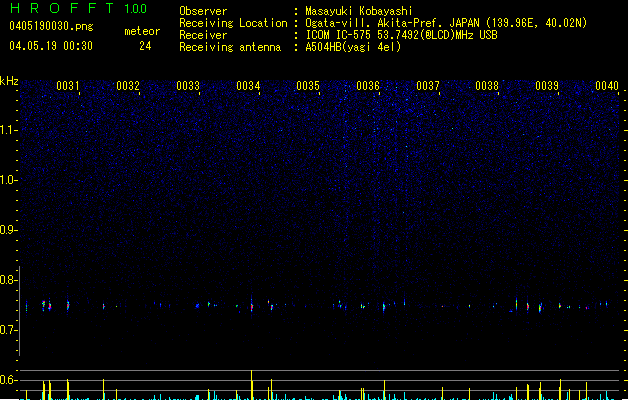This screenshot has width=629, height=400.
Task: Click the 0035 time marker
Action: pyautogui.click(x=308, y=86)
